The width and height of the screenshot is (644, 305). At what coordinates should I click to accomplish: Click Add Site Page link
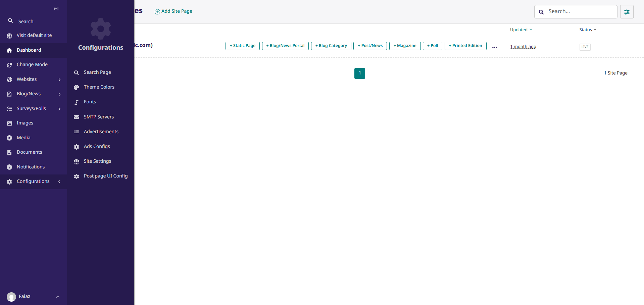click(174, 11)
